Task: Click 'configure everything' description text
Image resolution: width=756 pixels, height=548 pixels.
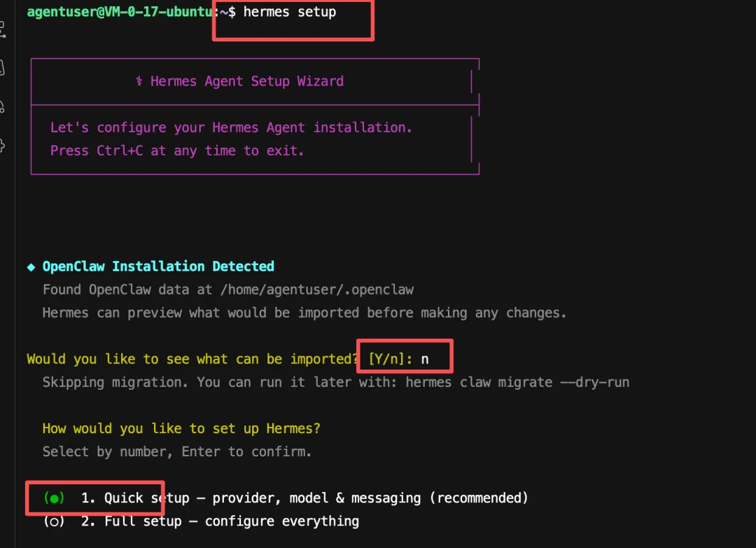Action: click(x=282, y=521)
